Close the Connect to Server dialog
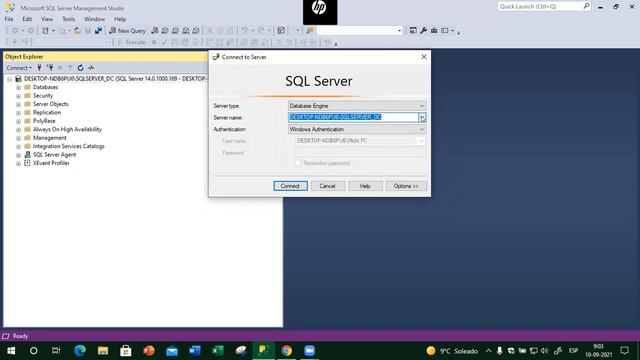This screenshot has height=360, width=640. tap(424, 57)
